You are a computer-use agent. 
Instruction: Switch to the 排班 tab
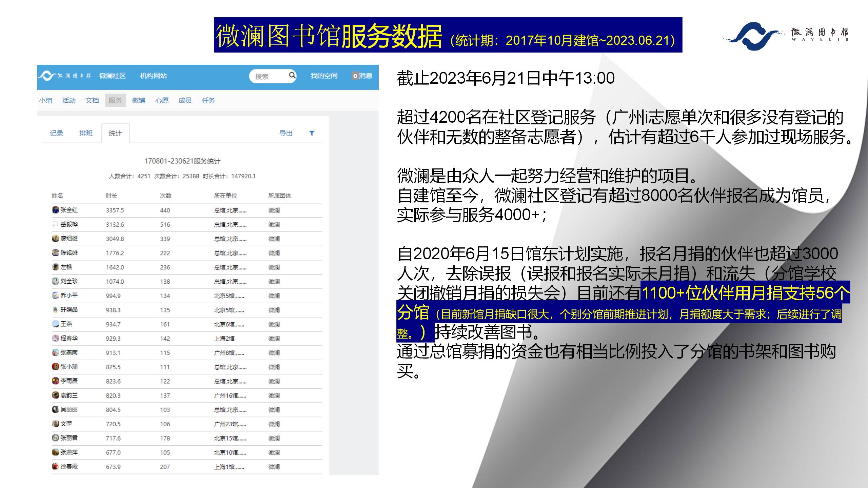point(86,133)
